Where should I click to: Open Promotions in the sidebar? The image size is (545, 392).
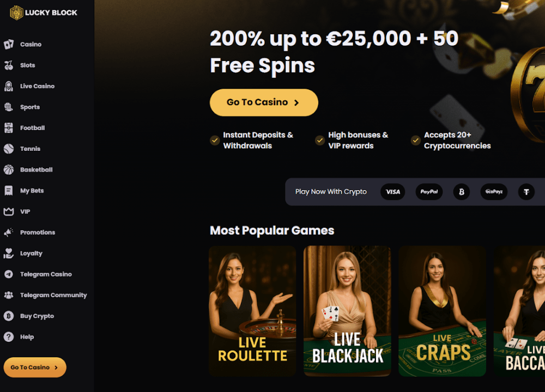(38, 232)
